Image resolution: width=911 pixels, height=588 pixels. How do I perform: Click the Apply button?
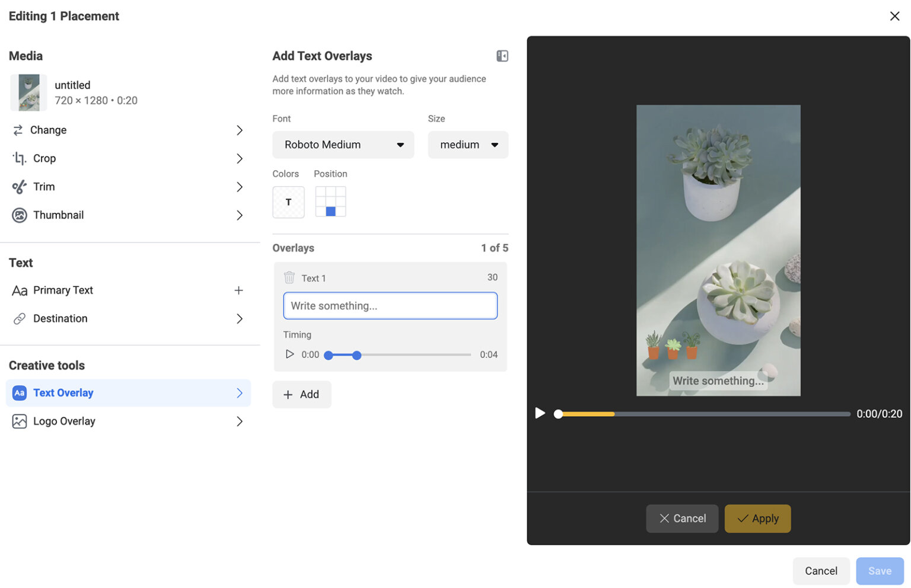757,518
